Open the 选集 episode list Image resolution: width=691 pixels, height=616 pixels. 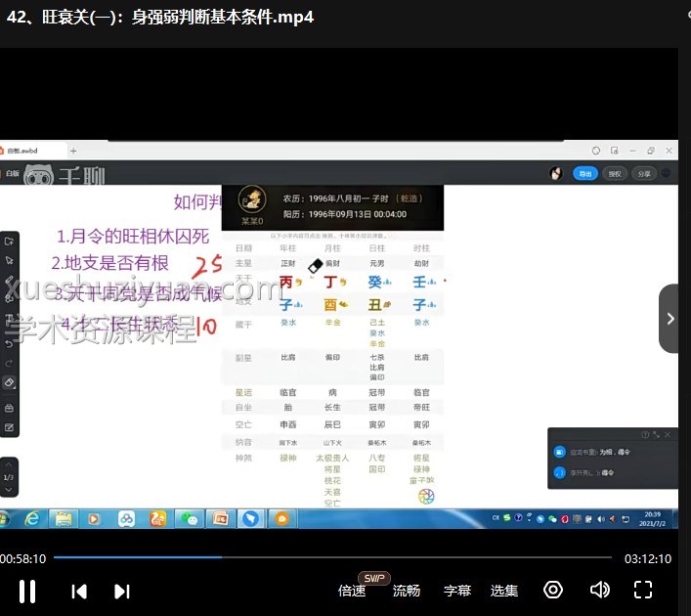click(504, 590)
